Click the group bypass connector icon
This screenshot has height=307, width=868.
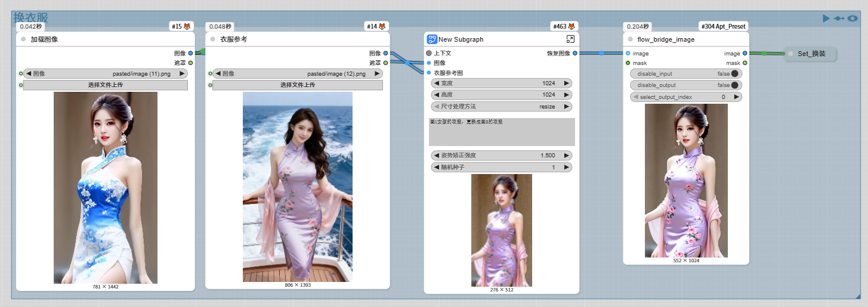[839, 18]
